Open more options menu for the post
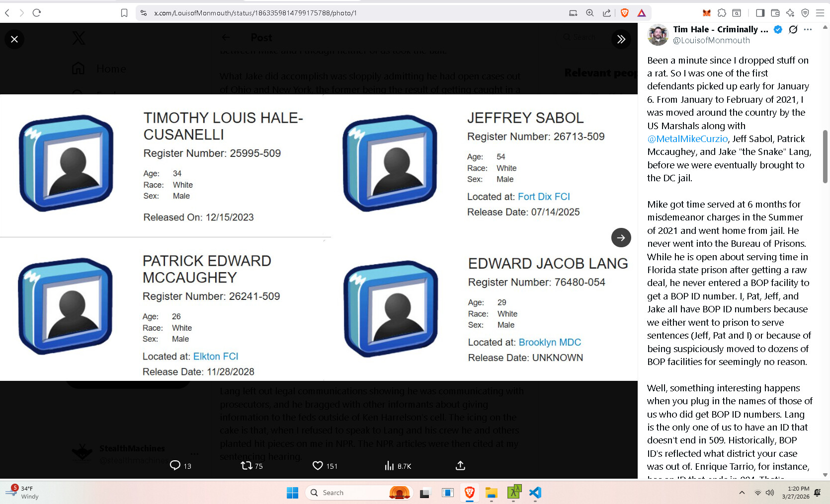830x504 pixels. 808,30
